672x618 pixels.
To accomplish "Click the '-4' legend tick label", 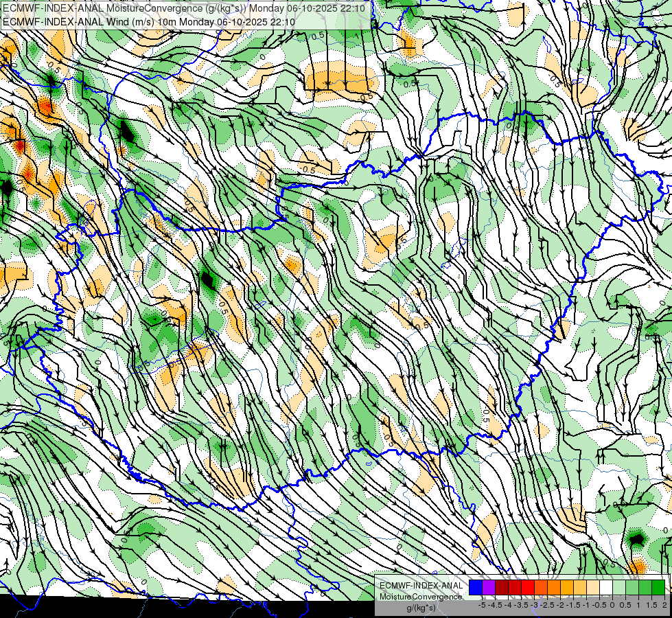I will point(508,605).
